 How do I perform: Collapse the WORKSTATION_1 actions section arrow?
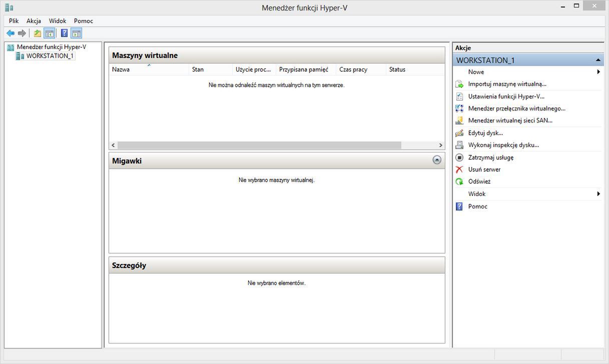[x=598, y=60]
